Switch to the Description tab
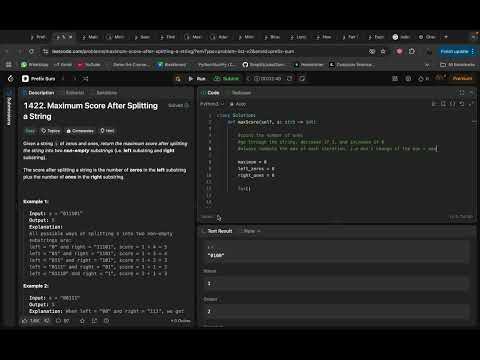480x360 pixels. 39,93
